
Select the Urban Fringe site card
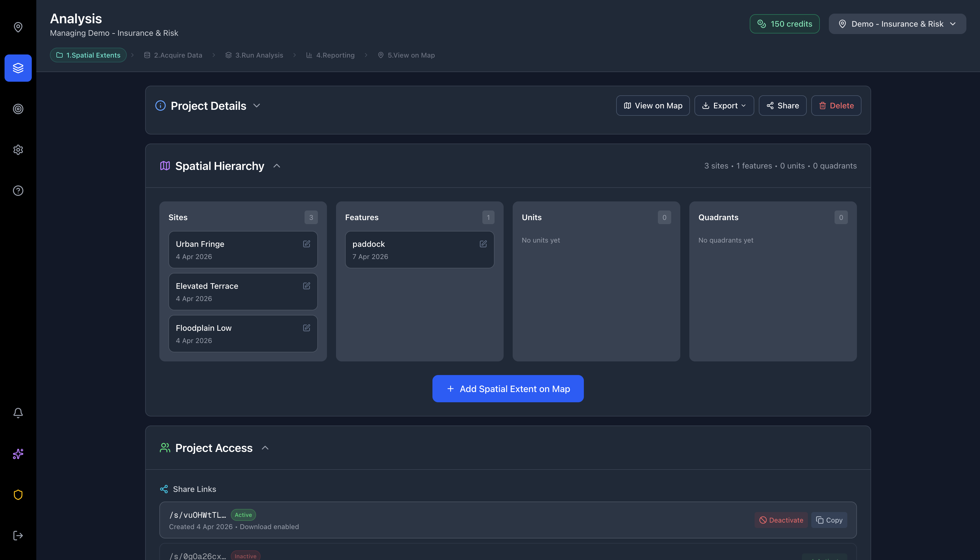pyautogui.click(x=243, y=250)
